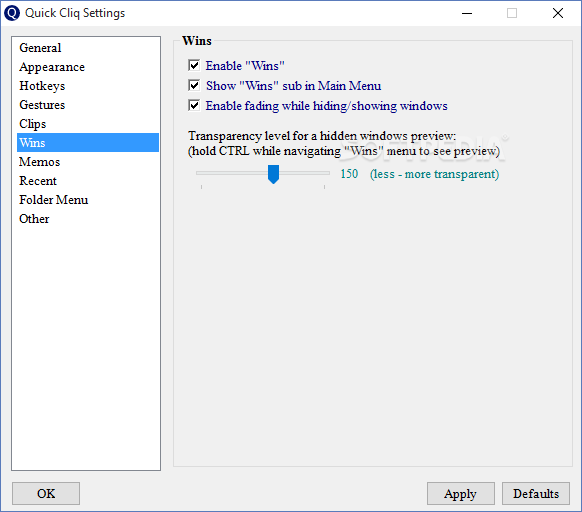Click the transparency level slider thumb
The height and width of the screenshot is (512, 582).
point(274,174)
